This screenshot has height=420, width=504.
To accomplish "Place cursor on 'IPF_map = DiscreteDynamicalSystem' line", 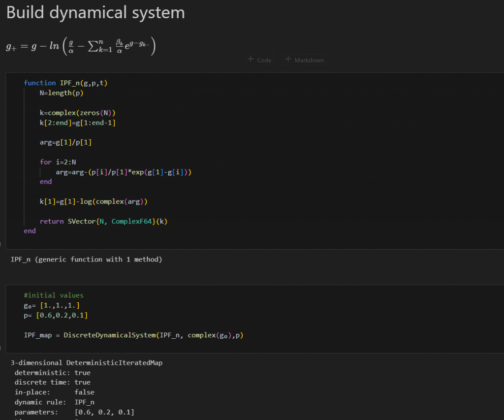I will pyautogui.click(x=133, y=335).
